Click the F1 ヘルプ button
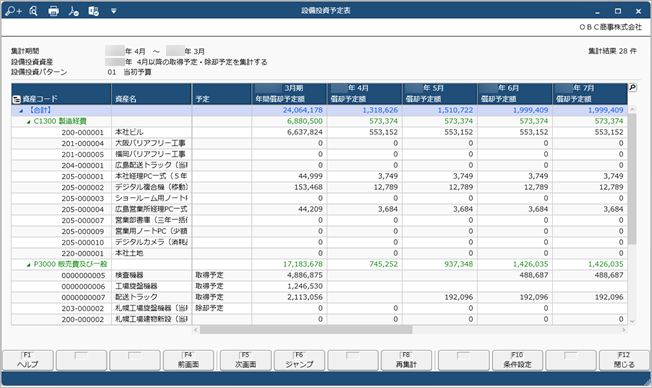 click(28, 360)
